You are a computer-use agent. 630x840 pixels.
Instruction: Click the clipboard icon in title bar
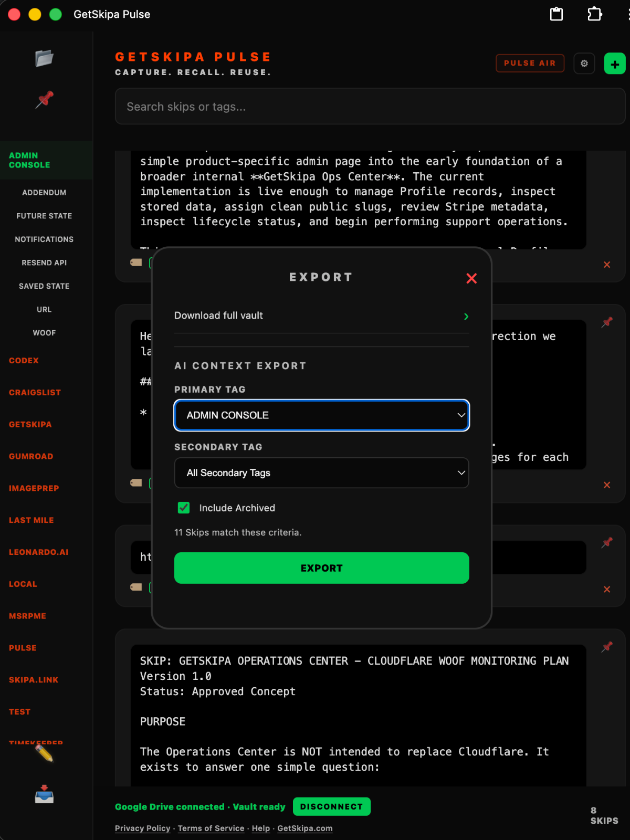pos(556,14)
